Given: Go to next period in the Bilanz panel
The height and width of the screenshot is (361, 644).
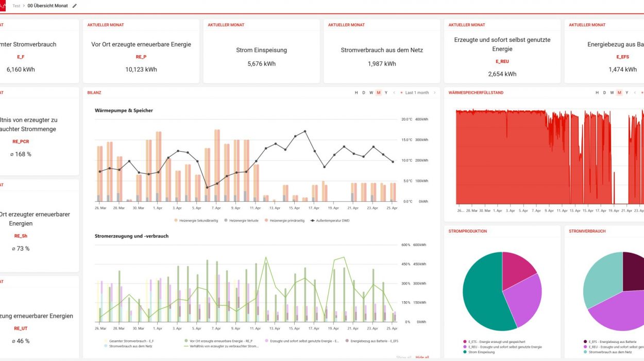Looking at the screenshot, I should (435, 93).
